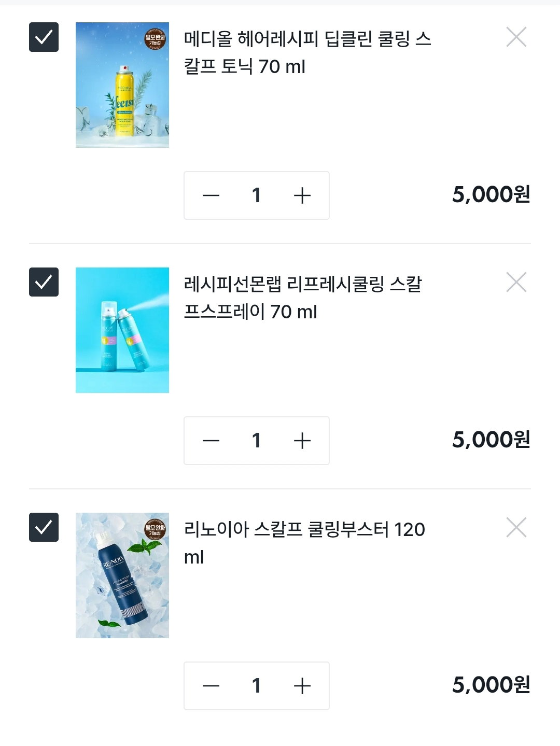Click quantity value field of 메디올 tonic

tap(256, 195)
